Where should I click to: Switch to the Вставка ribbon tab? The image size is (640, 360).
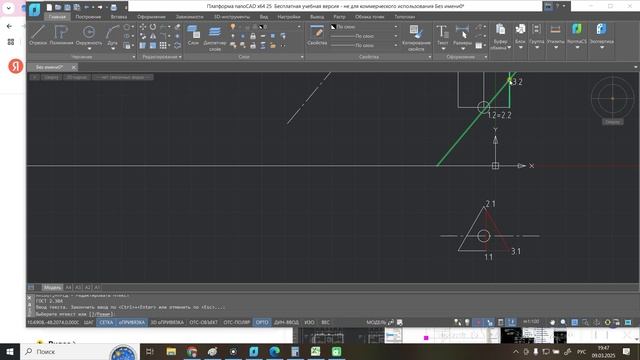(x=119, y=17)
